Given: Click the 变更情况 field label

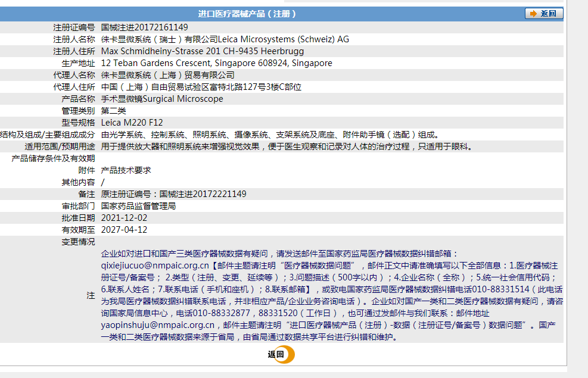Looking at the screenshot, I should tap(79, 242).
